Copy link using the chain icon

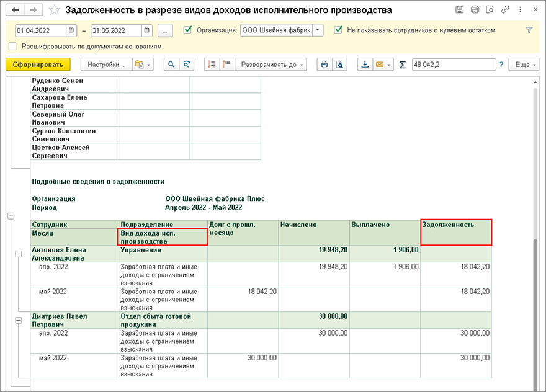(x=505, y=10)
